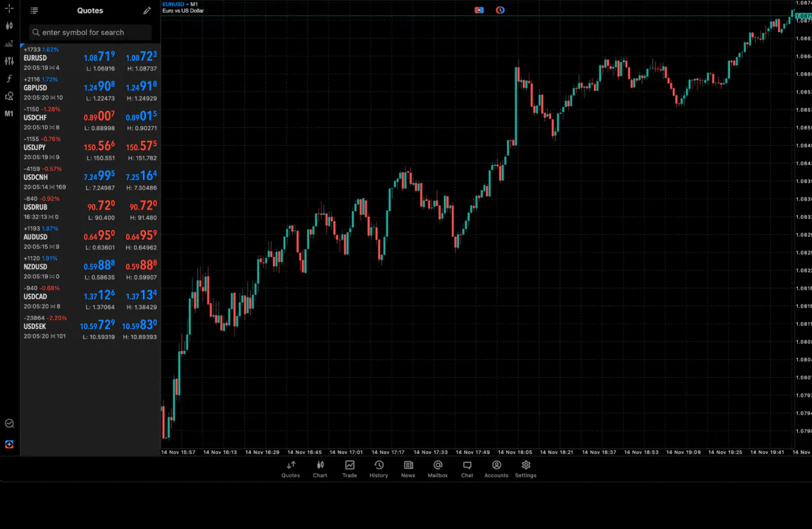Click the chart search icon in sidebar

pos(9,423)
